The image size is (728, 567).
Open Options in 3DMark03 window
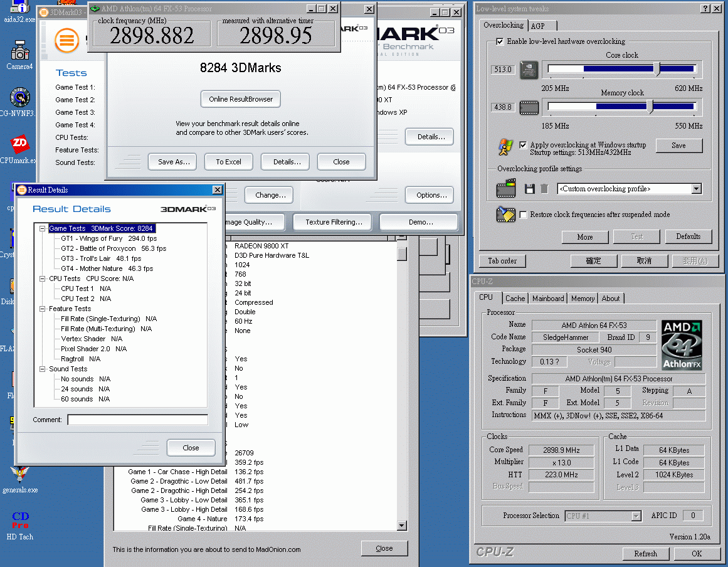coord(429,195)
